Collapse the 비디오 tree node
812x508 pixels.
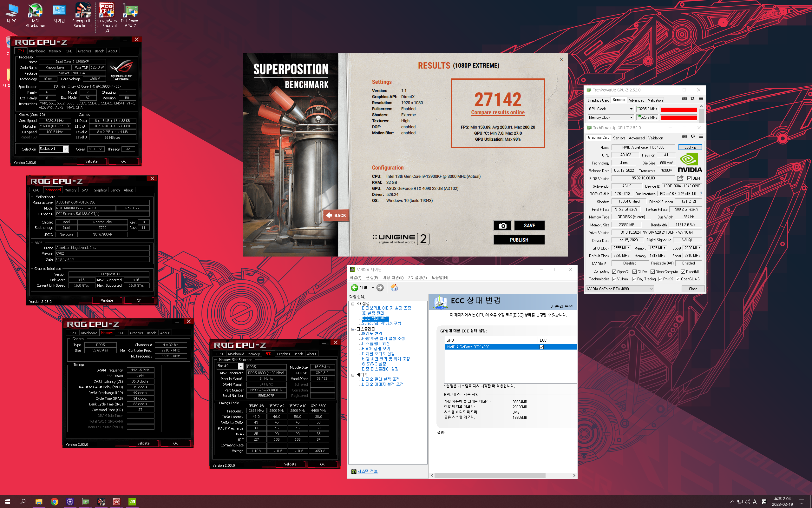(353, 375)
